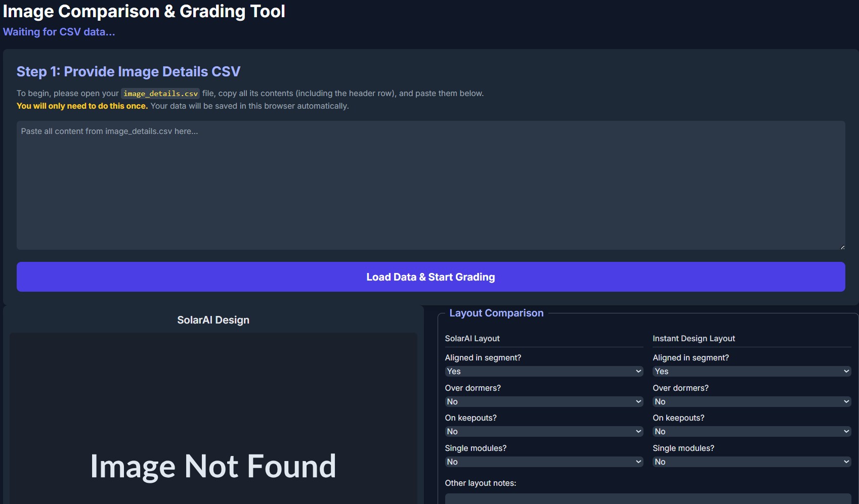Click the 'Image Not Found' placeholder image
Viewport: 859px width, 504px height.
[x=213, y=466]
